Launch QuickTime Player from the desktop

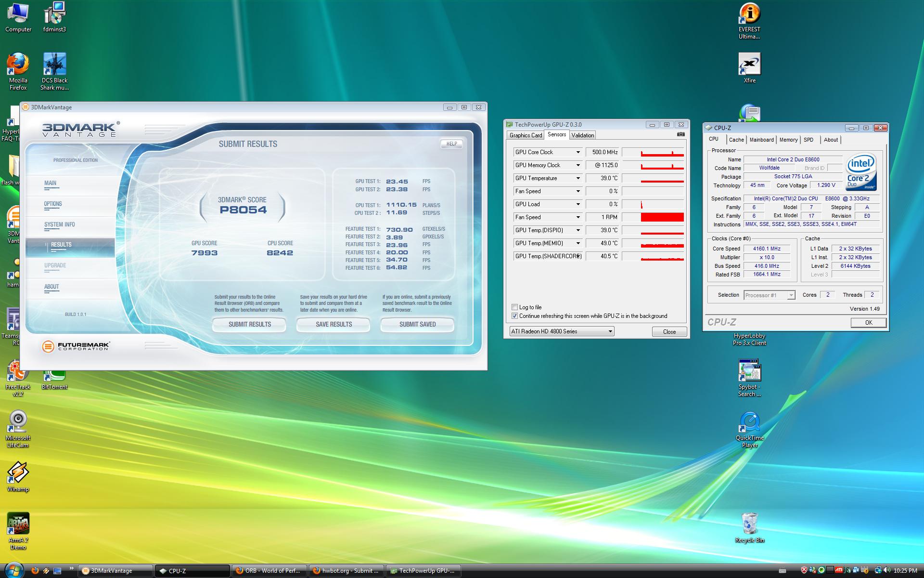pos(749,430)
